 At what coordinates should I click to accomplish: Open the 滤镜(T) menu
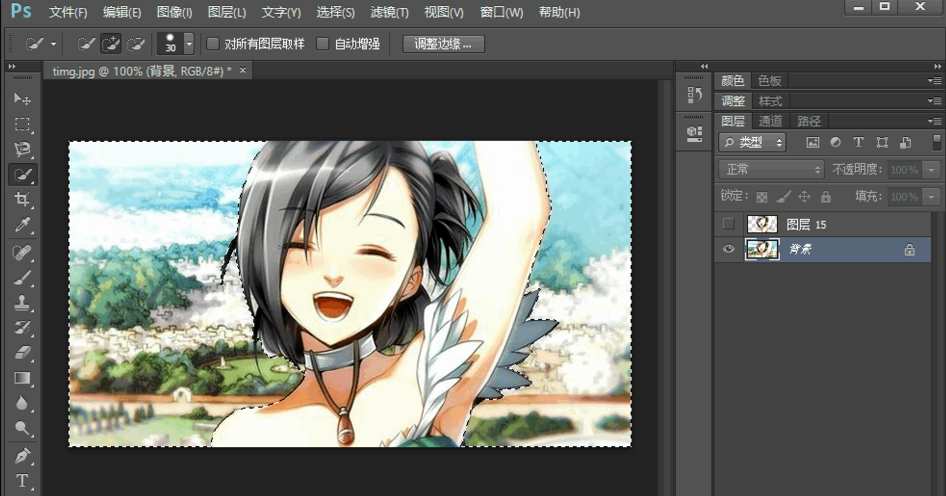click(x=389, y=13)
